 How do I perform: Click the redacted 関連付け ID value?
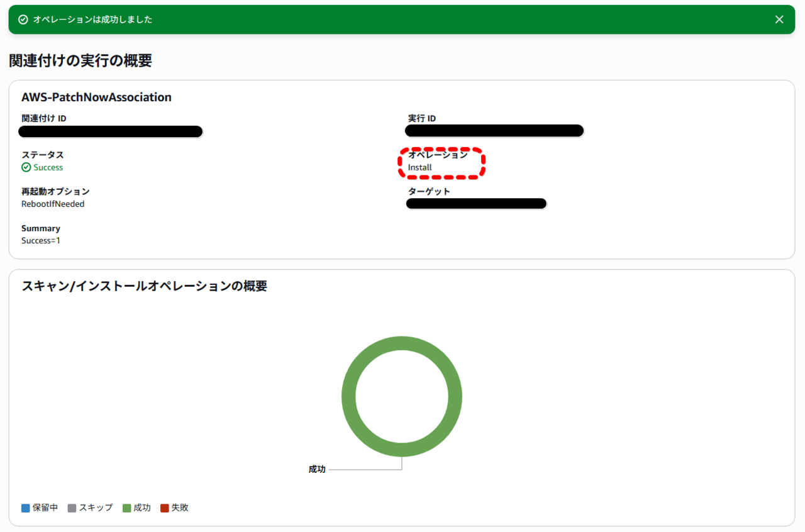click(111, 131)
